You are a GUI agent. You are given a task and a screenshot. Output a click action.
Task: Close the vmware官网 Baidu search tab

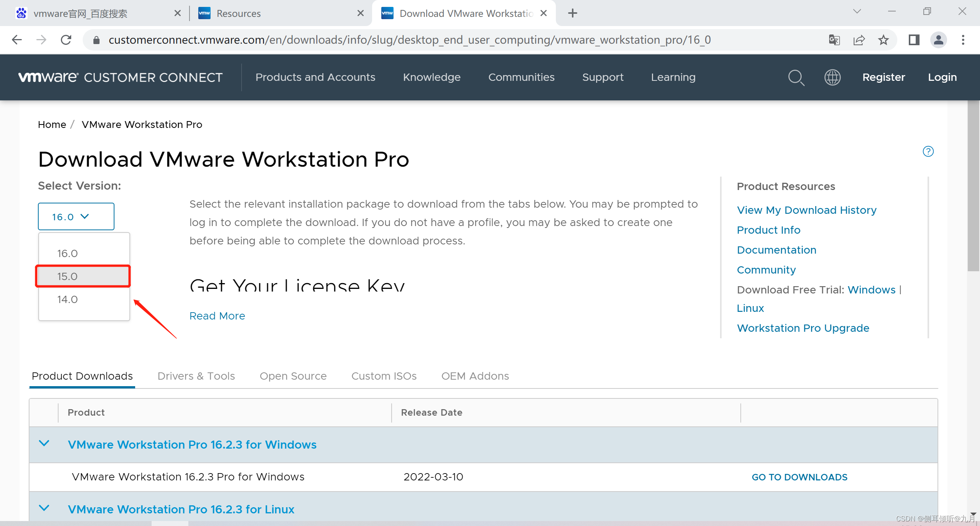pos(178,13)
